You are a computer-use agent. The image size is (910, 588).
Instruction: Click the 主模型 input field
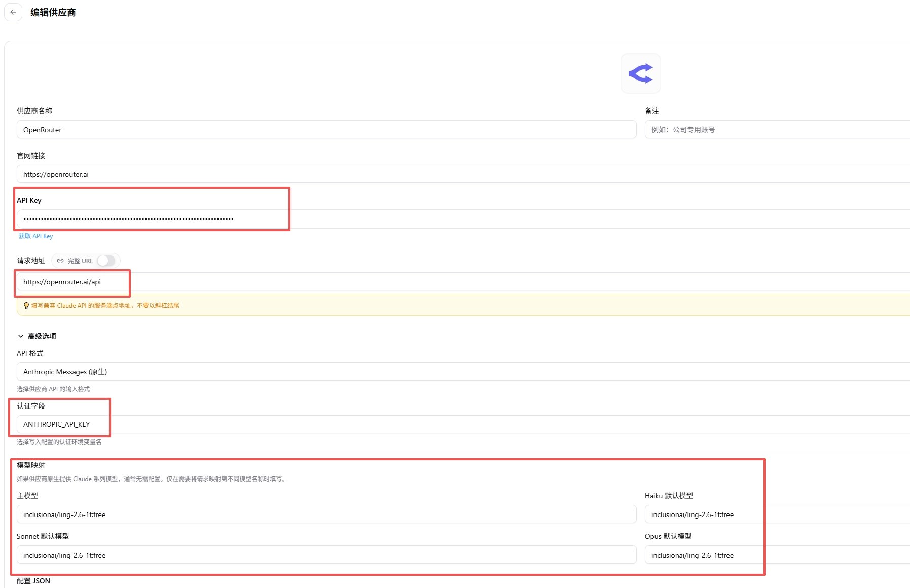point(326,514)
